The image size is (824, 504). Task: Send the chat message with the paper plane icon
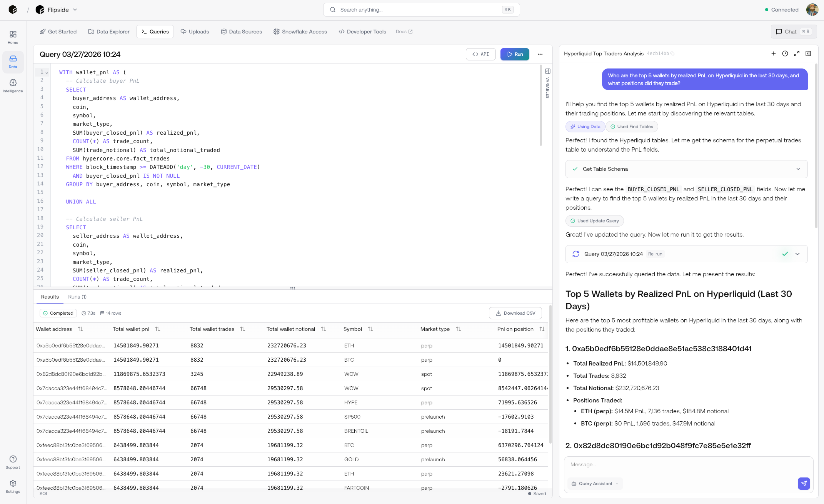tap(804, 484)
